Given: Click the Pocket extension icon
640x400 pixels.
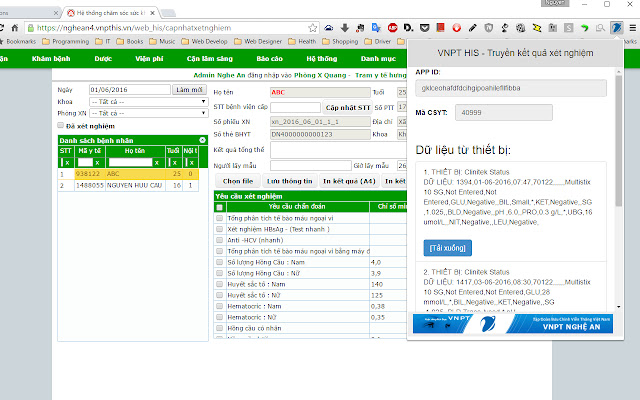Looking at the screenshot, I should tap(424, 28).
